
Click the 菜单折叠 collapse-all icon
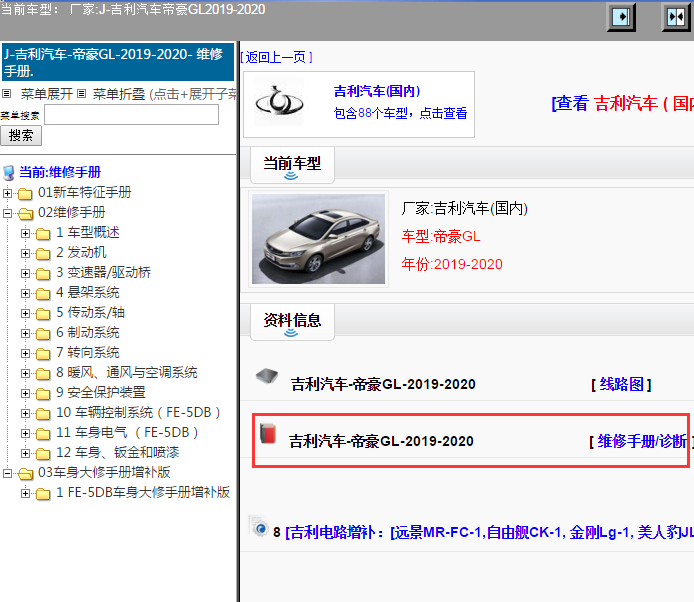click(x=81, y=94)
